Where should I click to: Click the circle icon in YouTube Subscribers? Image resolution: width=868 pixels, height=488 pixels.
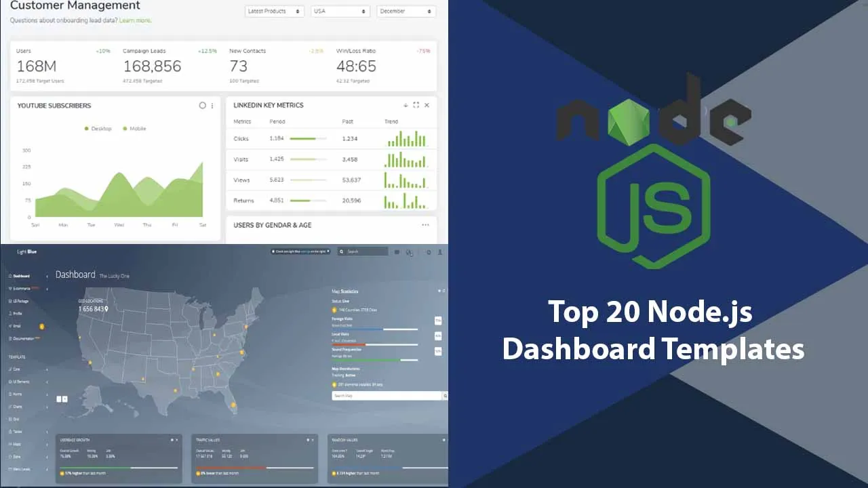click(202, 106)
